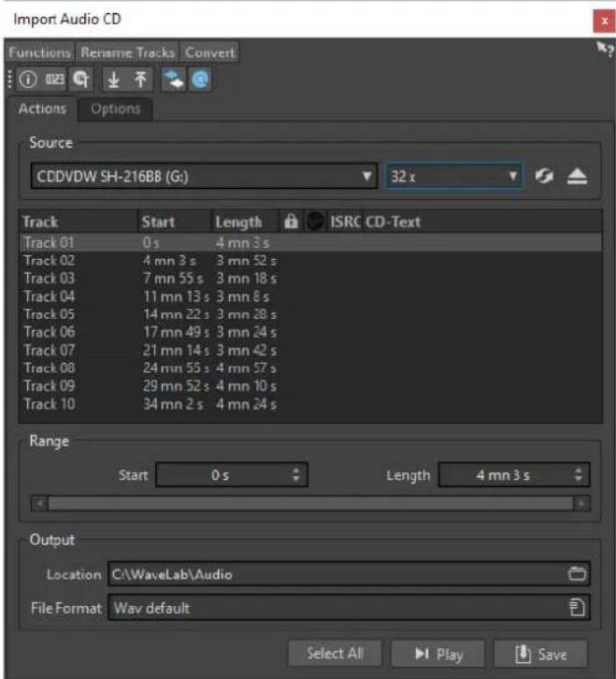Open the Functions menu
This screenshot has height=679, width=616.
click(39, 52)
